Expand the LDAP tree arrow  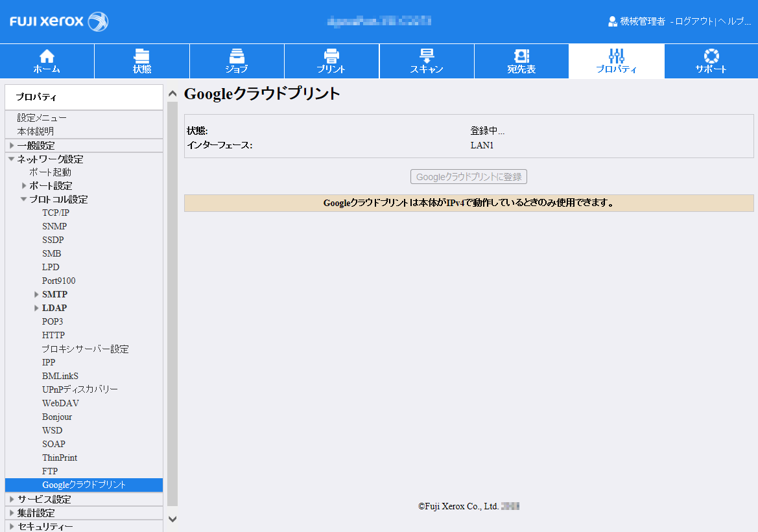click(x=37, y=308)
